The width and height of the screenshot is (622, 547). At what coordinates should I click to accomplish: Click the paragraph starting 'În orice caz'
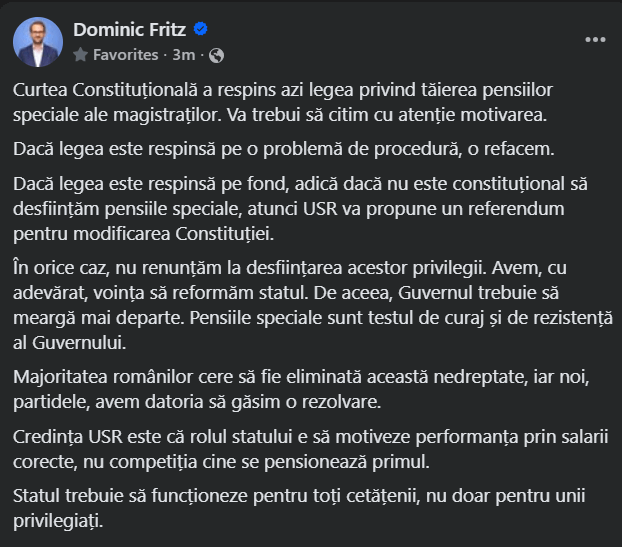click(x=313, y=305)
